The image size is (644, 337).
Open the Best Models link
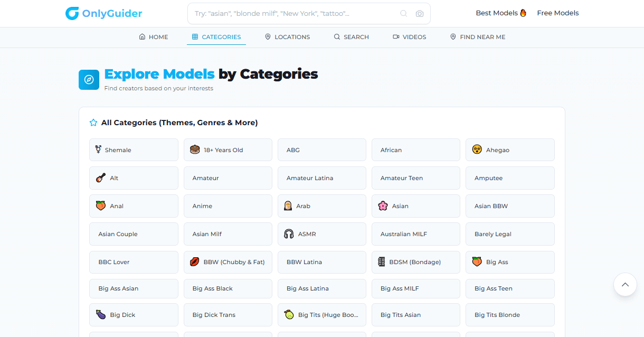pos(497,13)
